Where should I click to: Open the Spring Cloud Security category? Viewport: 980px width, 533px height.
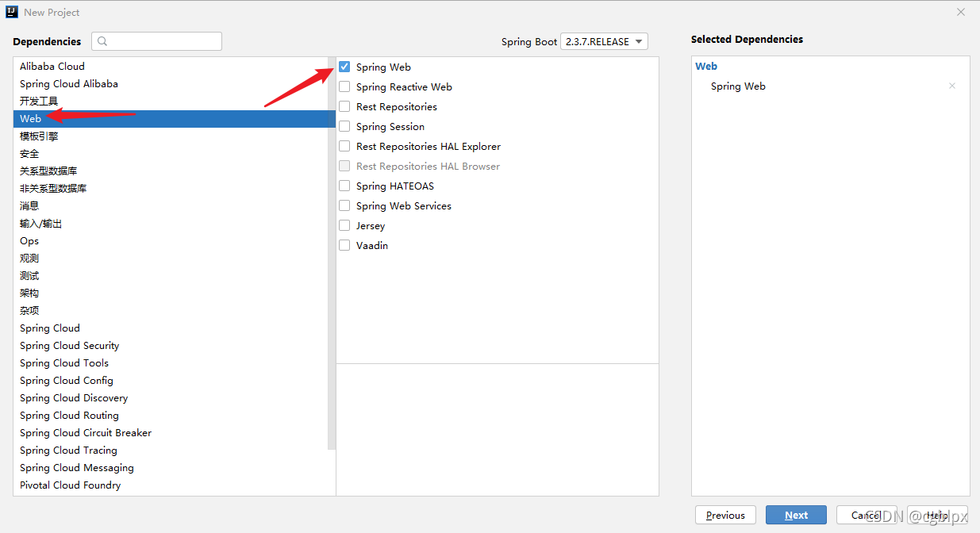pyautogui.click(x=171, y=346)
